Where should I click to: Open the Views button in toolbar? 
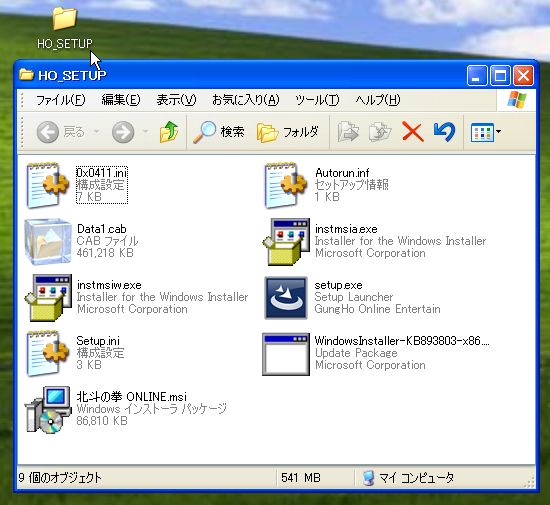coord(482,132)
